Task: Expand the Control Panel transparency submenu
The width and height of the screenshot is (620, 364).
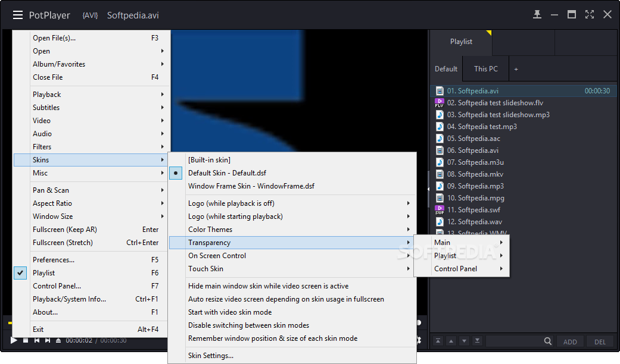Action: pyautogui.click(x=462, y=268)
